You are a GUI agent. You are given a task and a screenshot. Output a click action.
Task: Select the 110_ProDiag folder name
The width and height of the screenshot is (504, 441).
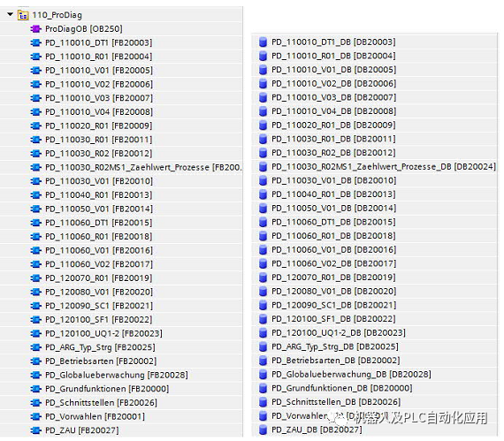[x=57, y=15]
